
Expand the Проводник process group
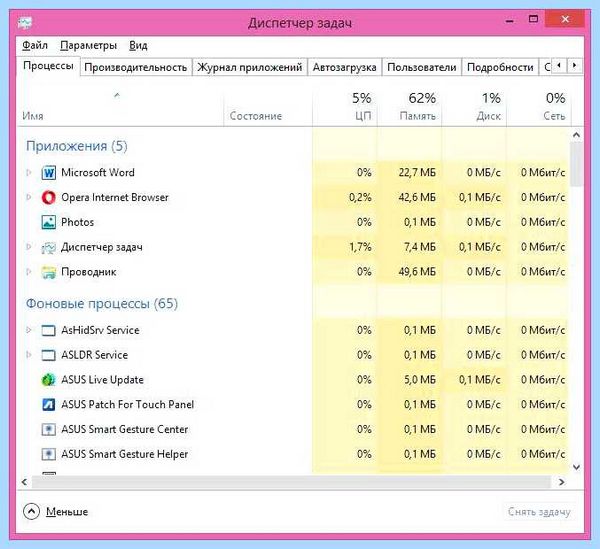point(29,272)
